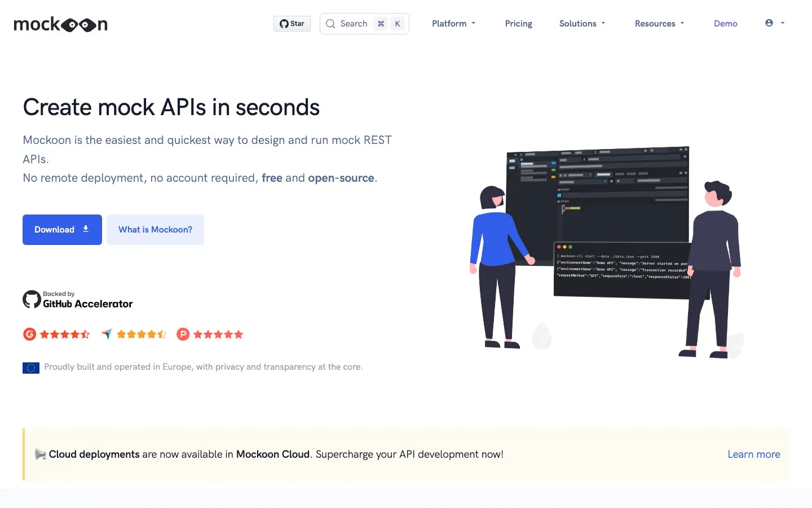The width and height of the screenshot is (812, 508).
Task: Open the Pricing page
Action: tap(519, 24)
